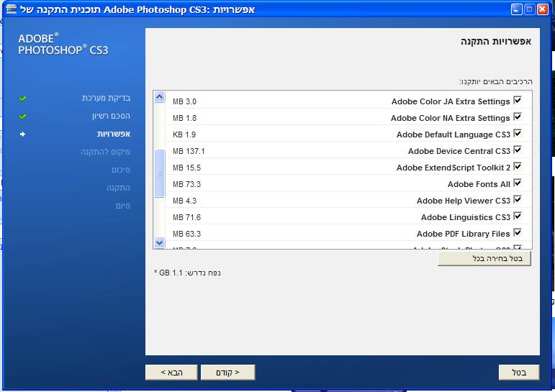Select the 'אפשרויות' step in sidebar
The height and width of the screenshot is (392, 555).
(x=114, y=134)
